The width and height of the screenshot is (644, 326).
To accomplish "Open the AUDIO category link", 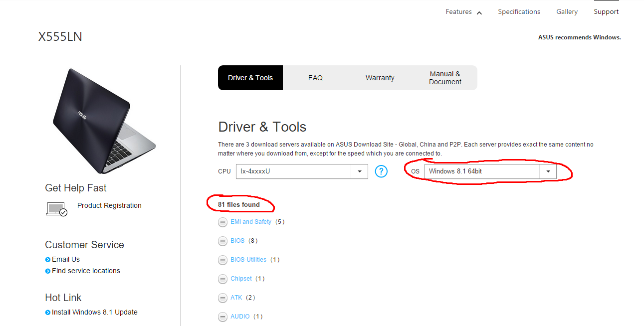I will pos(240,317).
